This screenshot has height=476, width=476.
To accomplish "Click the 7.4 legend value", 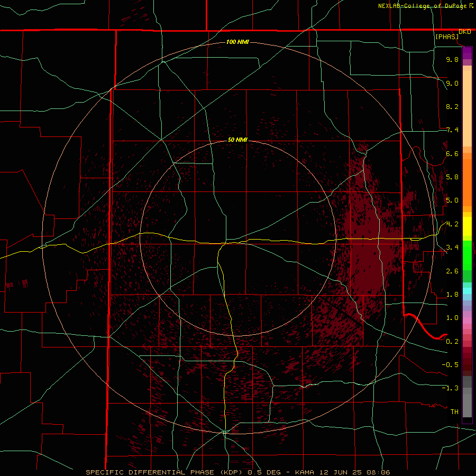I will tap(452, 130).
